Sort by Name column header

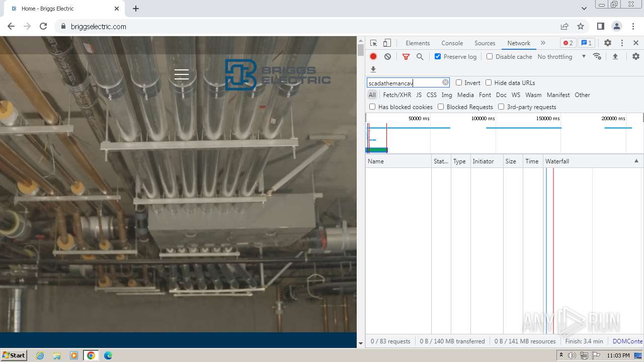[x=398, y=161]
